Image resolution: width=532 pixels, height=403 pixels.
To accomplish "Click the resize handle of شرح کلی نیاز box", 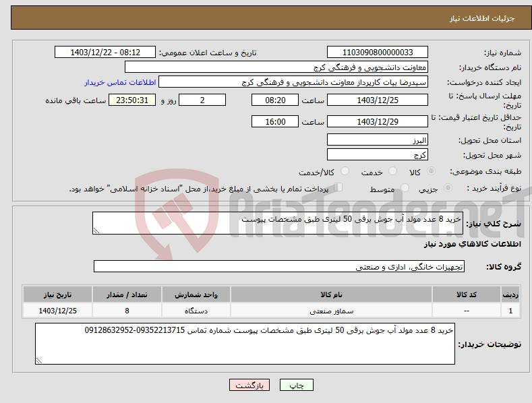I will (96, 230).
